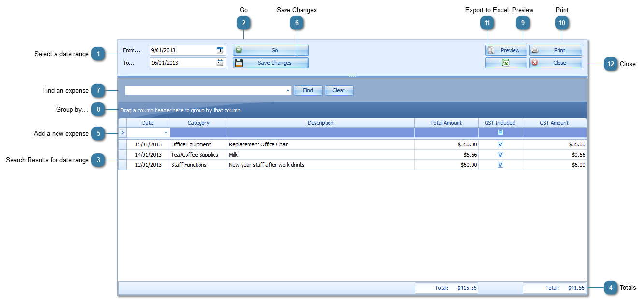Clear the expense search
Viewport: 644px width, 300px height.
[339, 90]
